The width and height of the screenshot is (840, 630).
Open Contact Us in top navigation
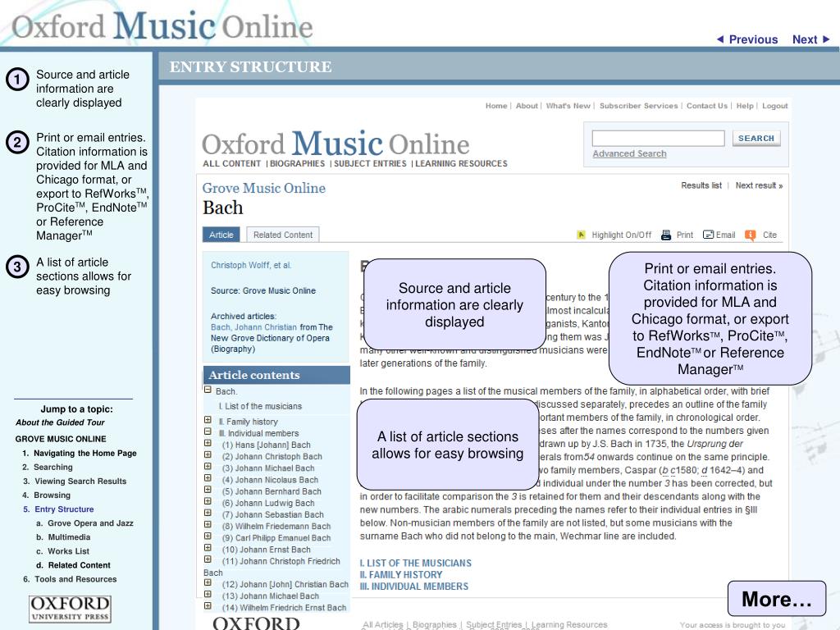707,106
